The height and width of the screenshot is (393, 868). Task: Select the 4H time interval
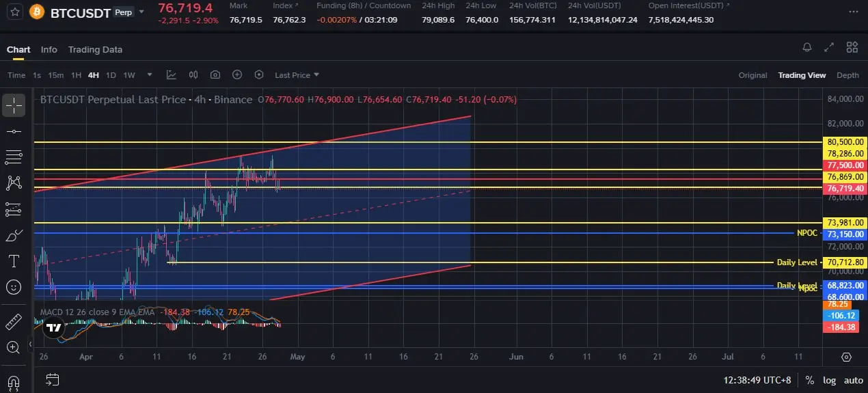[x=94, y=75]
